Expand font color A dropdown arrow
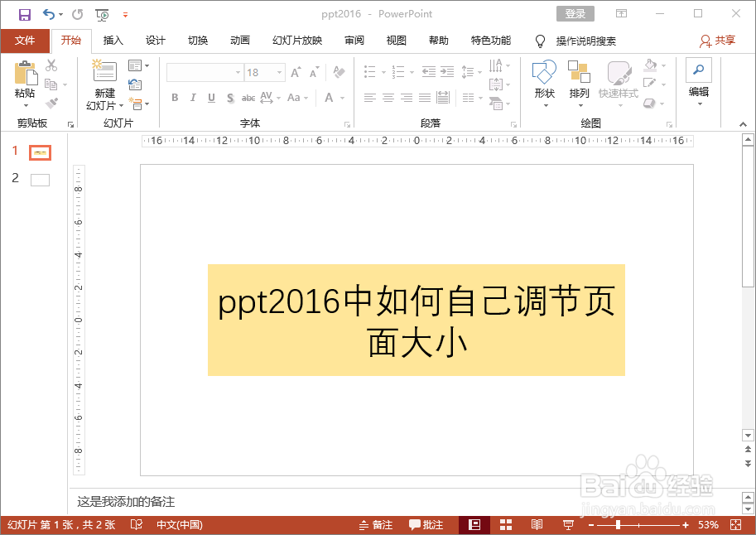756x535 pixels. [x=342, y=98]
